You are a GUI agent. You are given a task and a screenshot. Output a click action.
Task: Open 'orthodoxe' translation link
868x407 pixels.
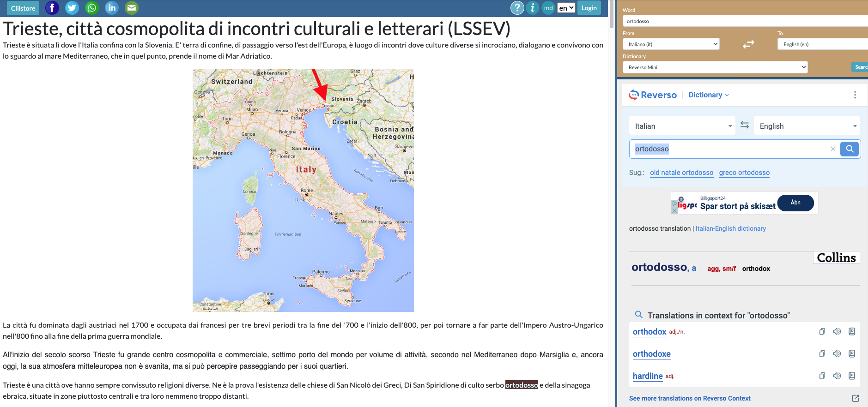[x=652, y=354]
